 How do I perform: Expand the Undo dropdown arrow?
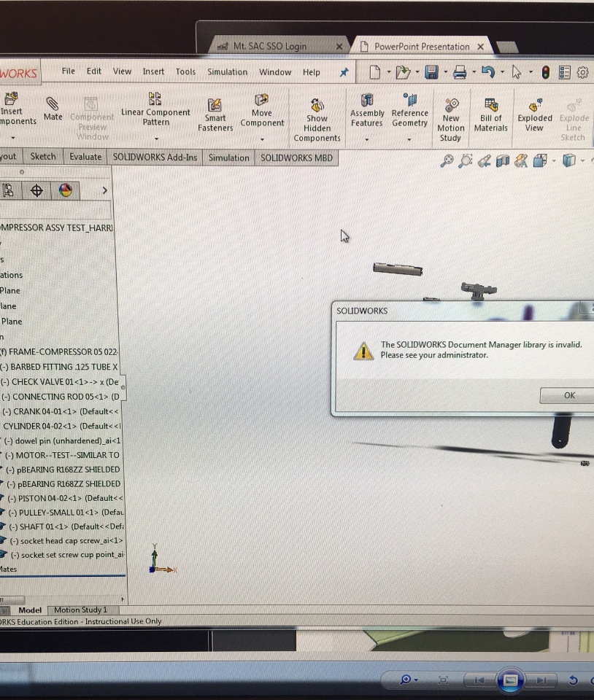point(502,72)
